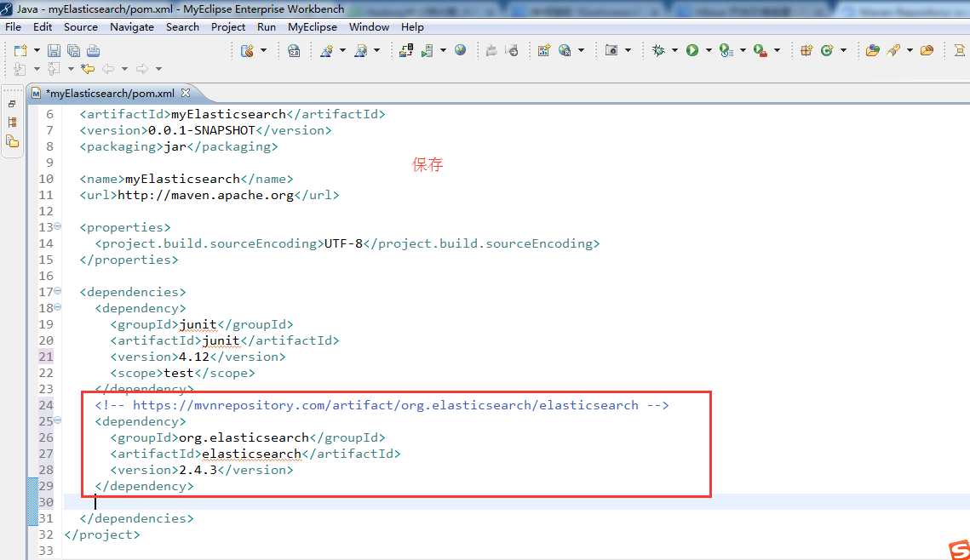Click the version text 2.4.3

coord(198,470)
